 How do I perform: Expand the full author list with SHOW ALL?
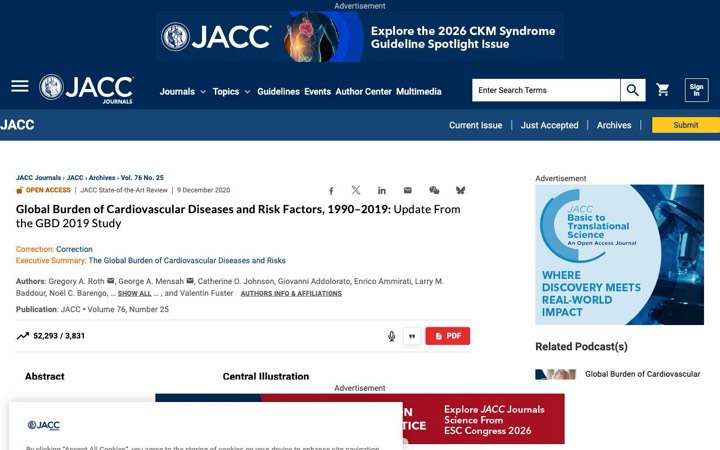[x=135, y=293]
